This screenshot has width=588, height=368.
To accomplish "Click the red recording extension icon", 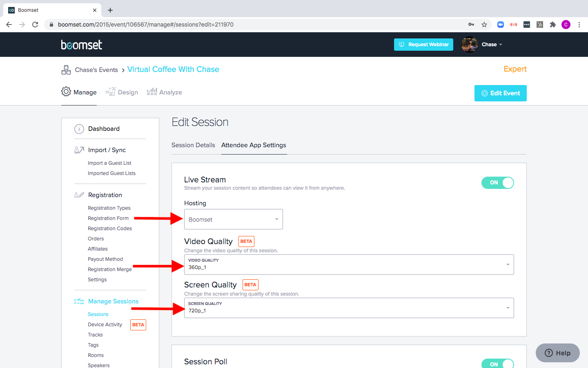I will (x=514, y=25).
